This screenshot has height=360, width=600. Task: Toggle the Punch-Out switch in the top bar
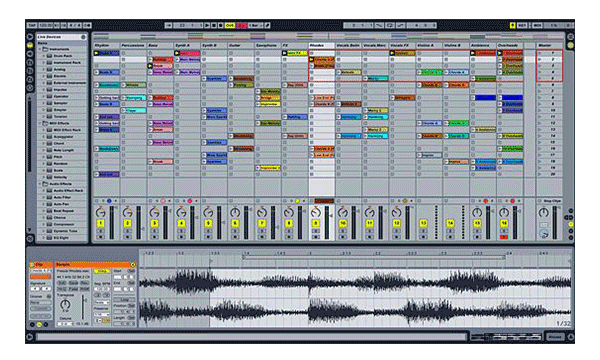pyautogui.click(x=400, y=25)
